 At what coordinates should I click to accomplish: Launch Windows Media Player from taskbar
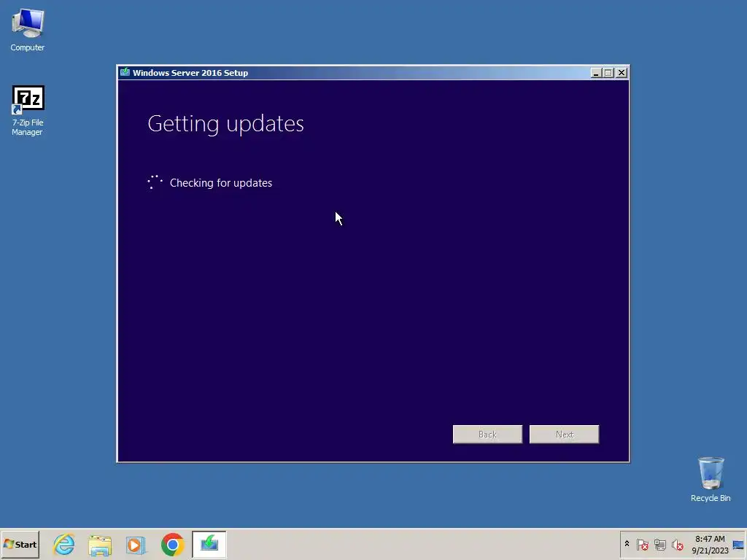point(136,544)
